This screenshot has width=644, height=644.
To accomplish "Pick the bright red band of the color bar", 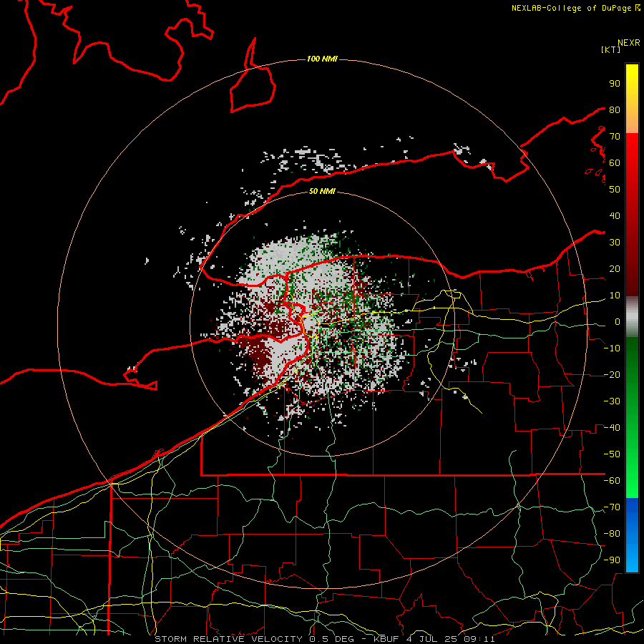I will 632,152.
